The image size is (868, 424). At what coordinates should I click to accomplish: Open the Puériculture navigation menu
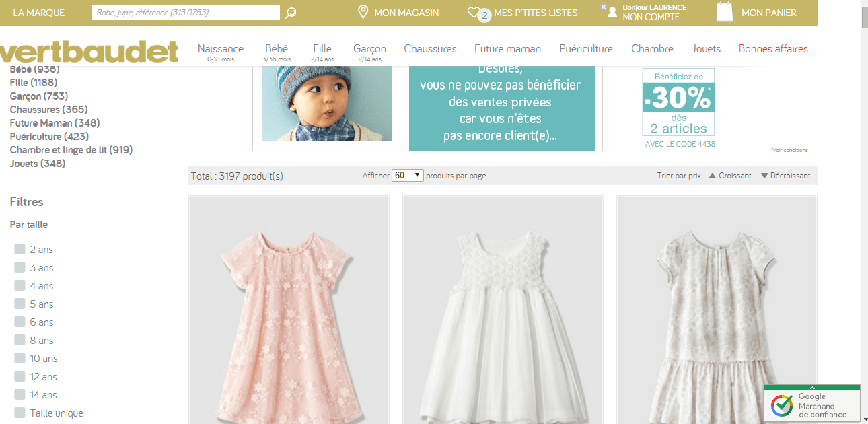[586, 48]
